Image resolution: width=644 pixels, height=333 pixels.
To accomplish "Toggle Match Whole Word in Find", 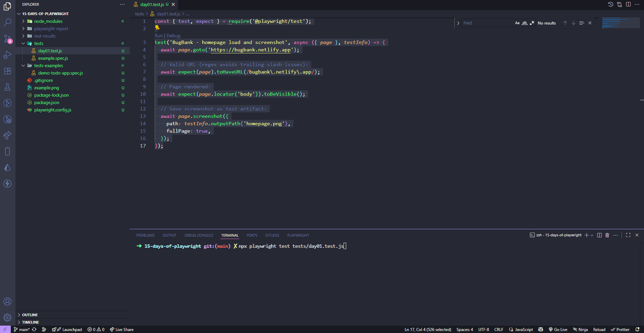I will click(x=525, y=23).
